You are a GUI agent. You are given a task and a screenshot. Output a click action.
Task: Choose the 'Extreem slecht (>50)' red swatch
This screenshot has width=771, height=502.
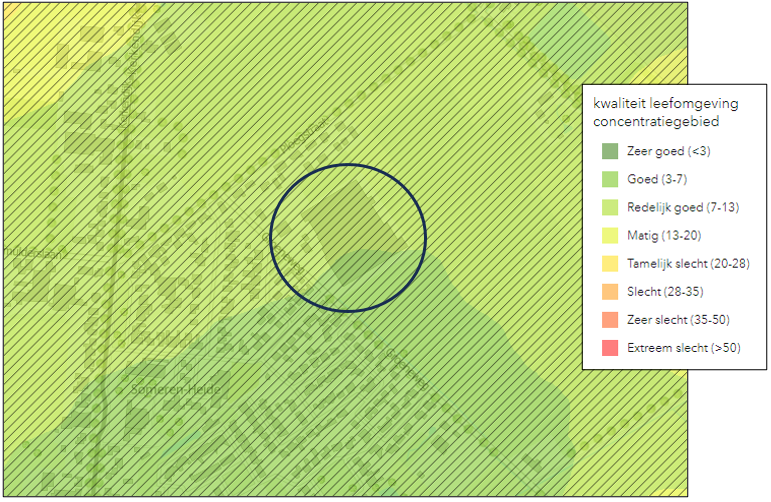click(610, 348)
